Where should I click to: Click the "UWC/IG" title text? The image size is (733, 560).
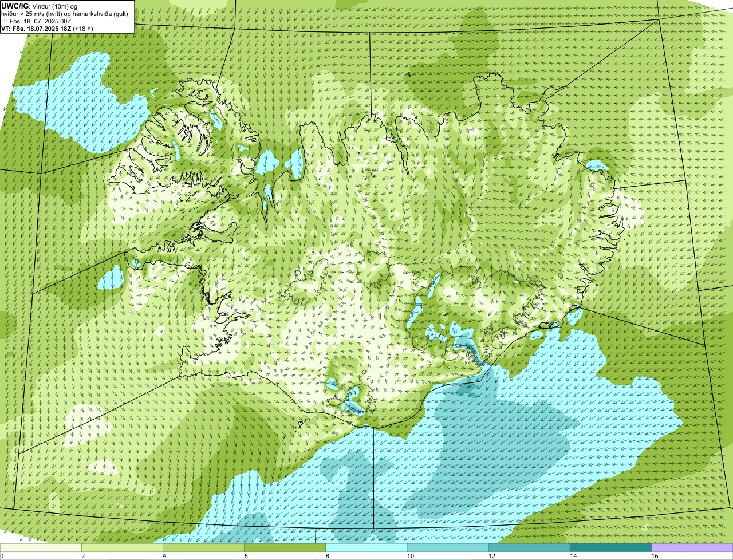tap(14, 6)
